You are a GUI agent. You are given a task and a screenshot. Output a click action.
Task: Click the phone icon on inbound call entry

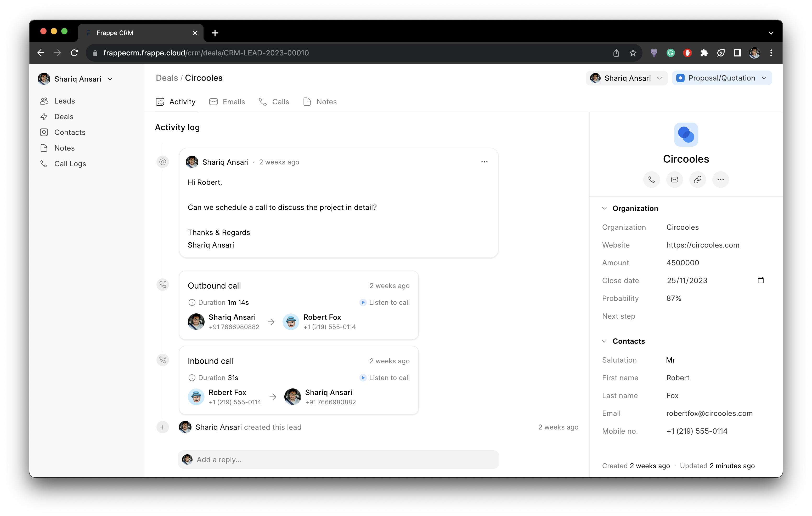(163, 360)
